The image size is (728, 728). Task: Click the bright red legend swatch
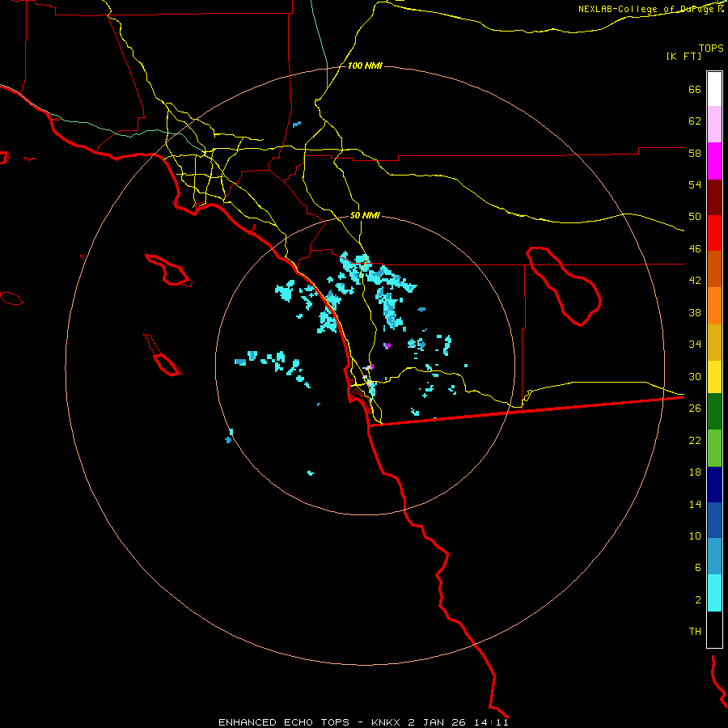714,233
